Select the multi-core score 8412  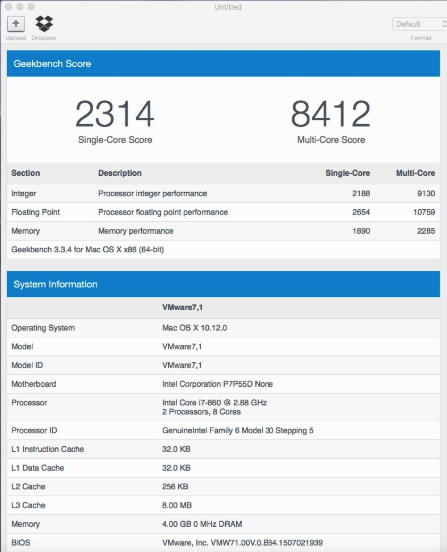[x=330, y=114]
